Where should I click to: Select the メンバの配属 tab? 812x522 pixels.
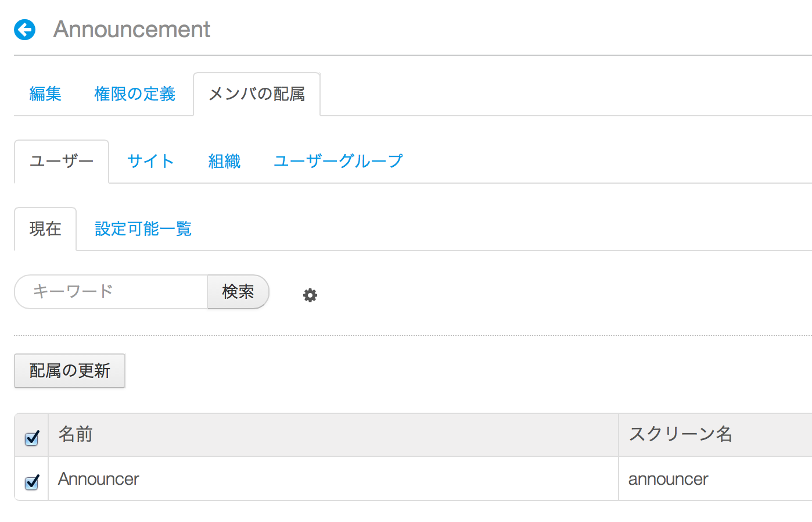[256, 94]
